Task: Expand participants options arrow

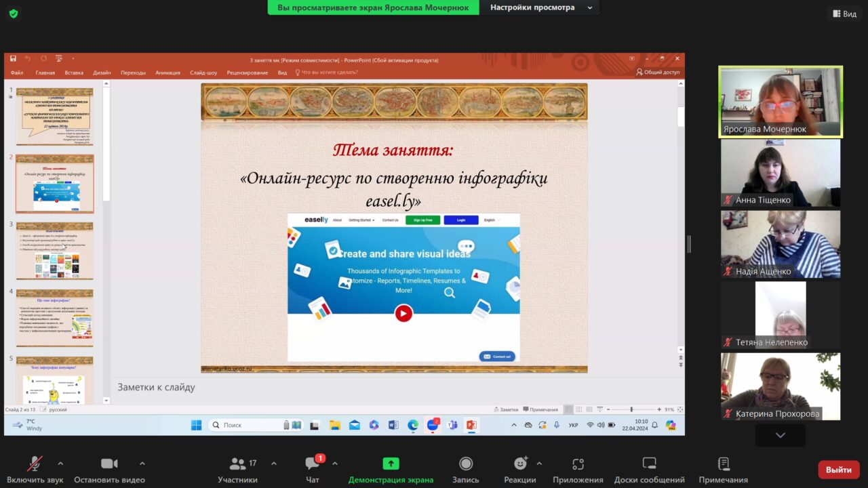Action: [273, 464]
